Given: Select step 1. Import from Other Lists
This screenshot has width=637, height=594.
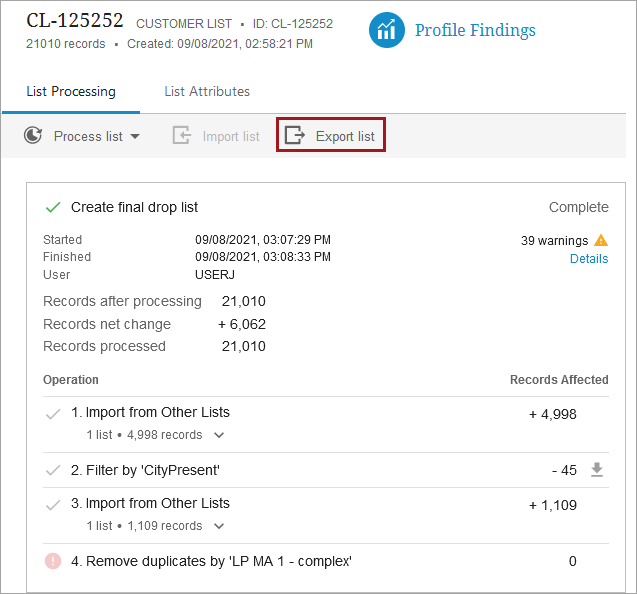Looking at the screenshot, I should click(x=150, y=412).
